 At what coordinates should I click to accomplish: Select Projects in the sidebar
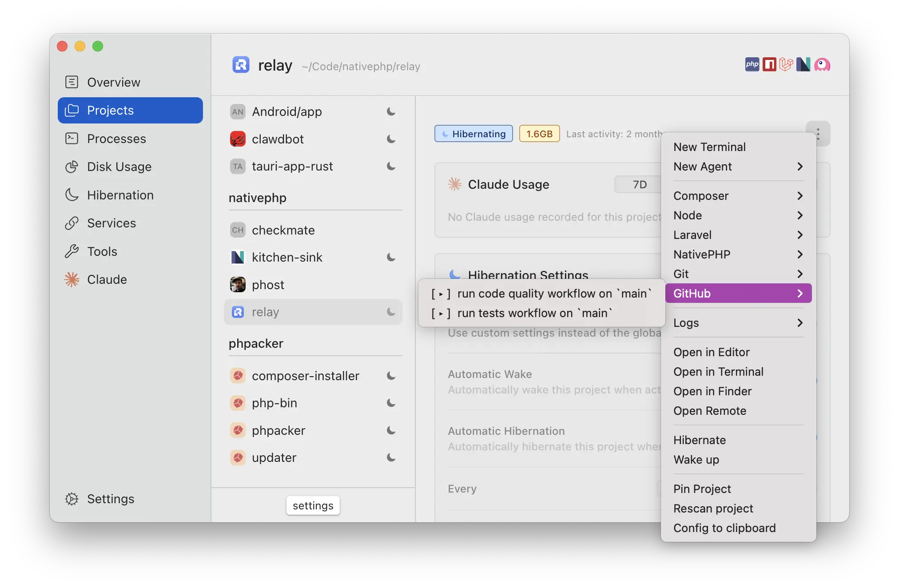[130, 110]
